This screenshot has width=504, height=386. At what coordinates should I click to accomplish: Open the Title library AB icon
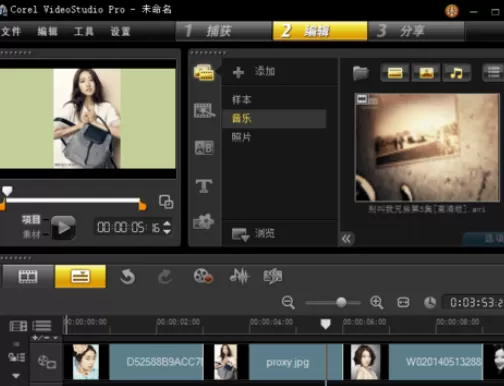pyautogui.click(x=204, y=148)
